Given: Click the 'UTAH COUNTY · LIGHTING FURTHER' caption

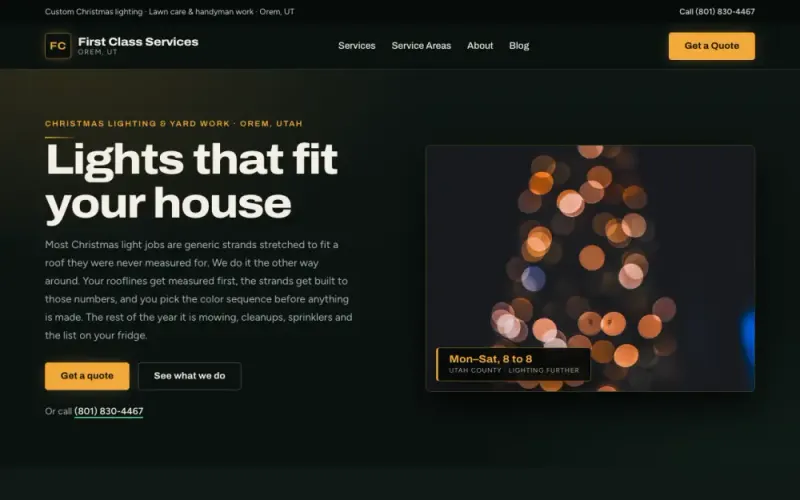Looking at the screenshot, I should click(514, 370).
